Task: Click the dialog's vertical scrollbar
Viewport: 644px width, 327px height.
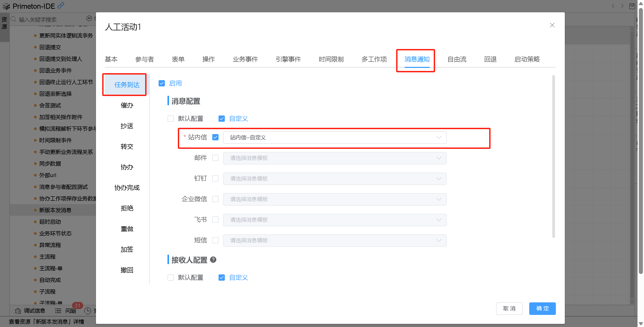Action: [x=553, y=156]
